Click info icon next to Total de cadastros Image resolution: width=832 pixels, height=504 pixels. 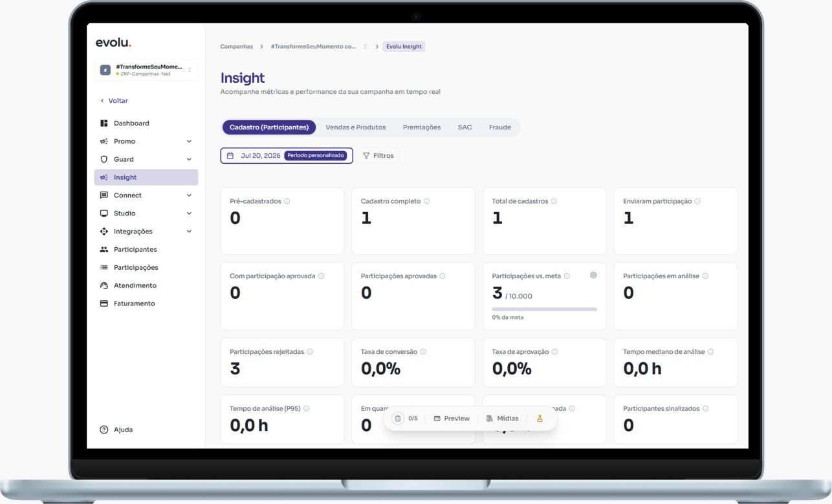pyautogui.click(x=554, y=201)
